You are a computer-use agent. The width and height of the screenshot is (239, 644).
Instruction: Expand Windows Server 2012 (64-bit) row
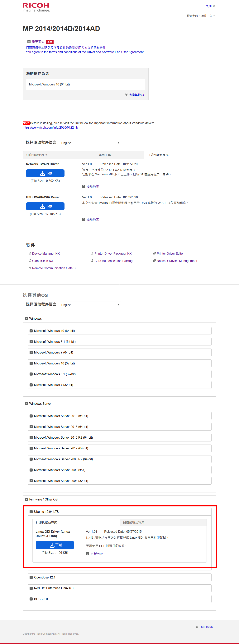click(x=119, y=448)
